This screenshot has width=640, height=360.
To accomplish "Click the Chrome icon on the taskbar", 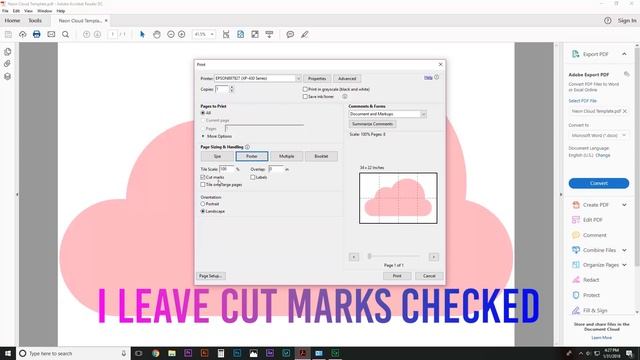I will (x=156, y=353).
